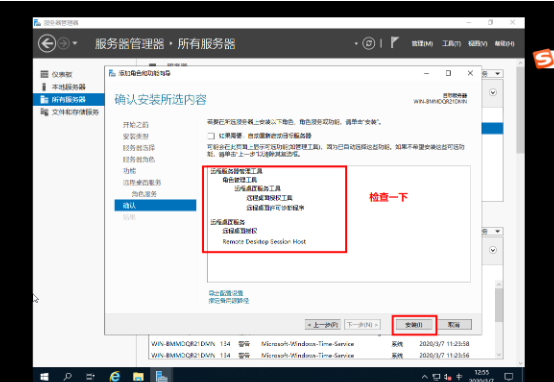Open taskbar search magnifier
This screenshot has width=554, height=382.
[x=67, y=376]
